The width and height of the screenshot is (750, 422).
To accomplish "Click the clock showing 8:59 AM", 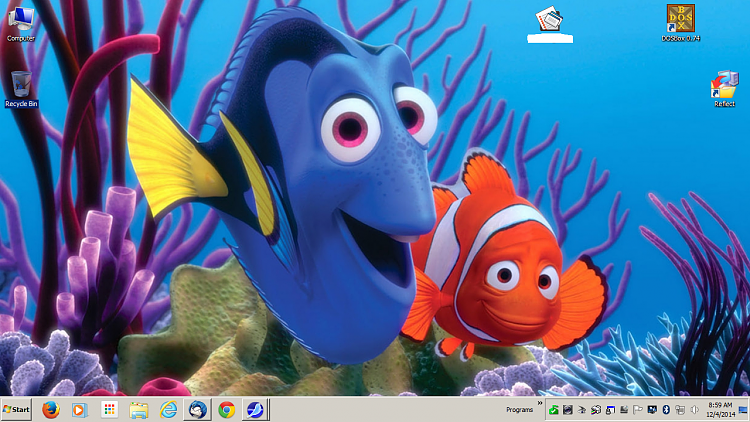I will [720, 410].
